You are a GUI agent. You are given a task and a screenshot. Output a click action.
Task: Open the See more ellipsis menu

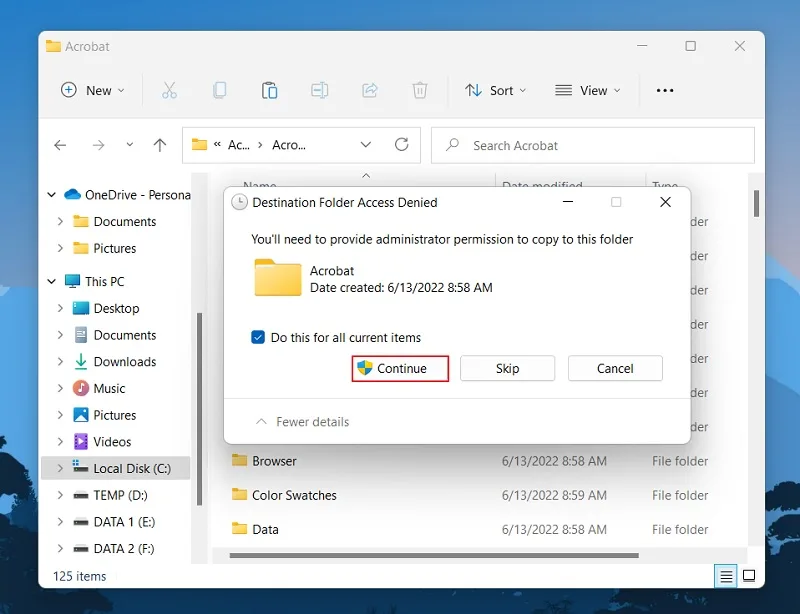[665, 90]
